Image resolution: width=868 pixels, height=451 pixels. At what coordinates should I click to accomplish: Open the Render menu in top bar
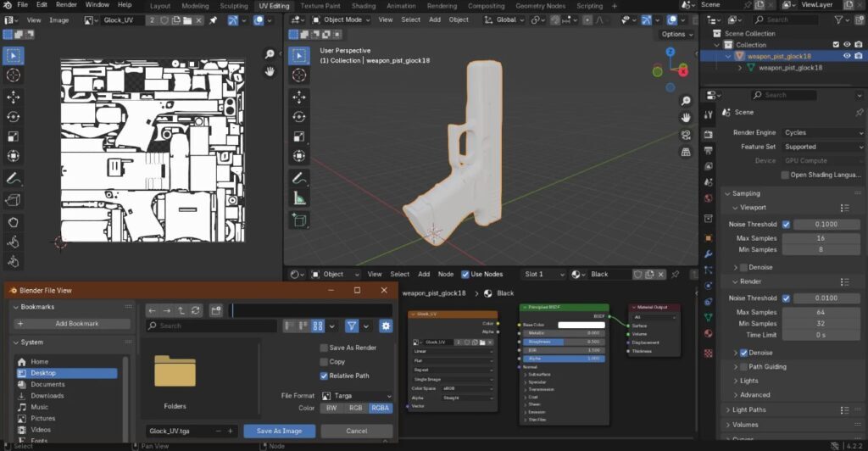coord(66,5)
